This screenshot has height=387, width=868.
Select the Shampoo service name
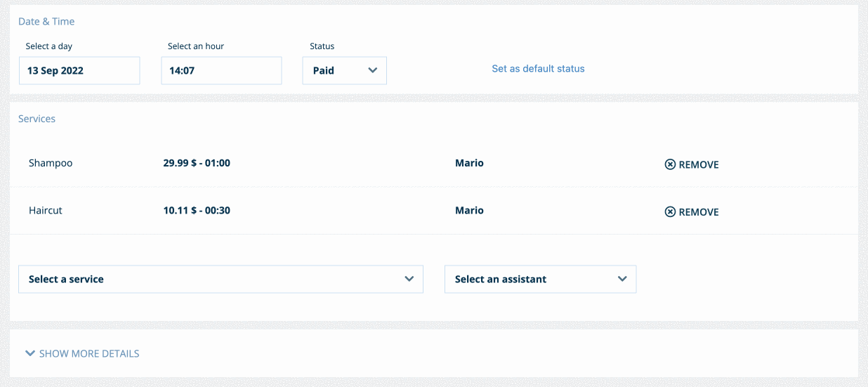tap(51, 163)
